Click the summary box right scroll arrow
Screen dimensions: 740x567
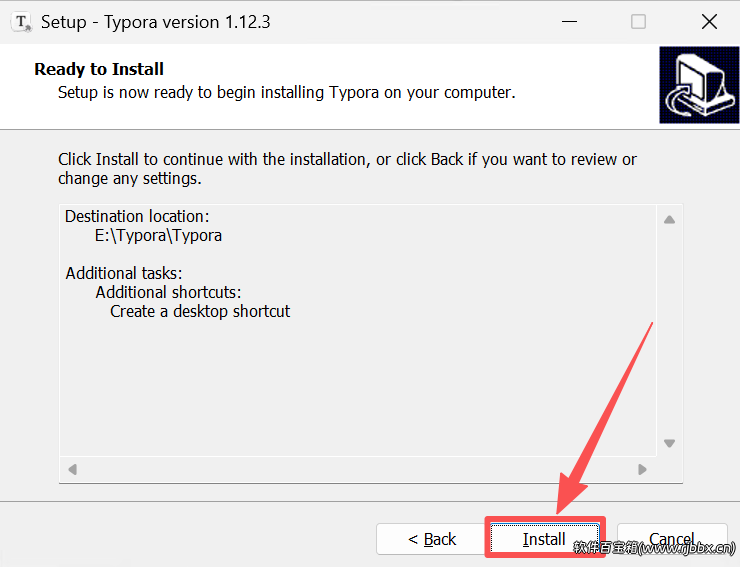tap(642, 469)
